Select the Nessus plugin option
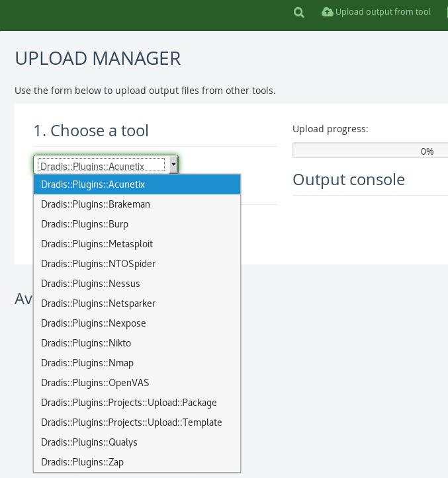This screenshot has height=478, width=448. [x=137, y=284]
